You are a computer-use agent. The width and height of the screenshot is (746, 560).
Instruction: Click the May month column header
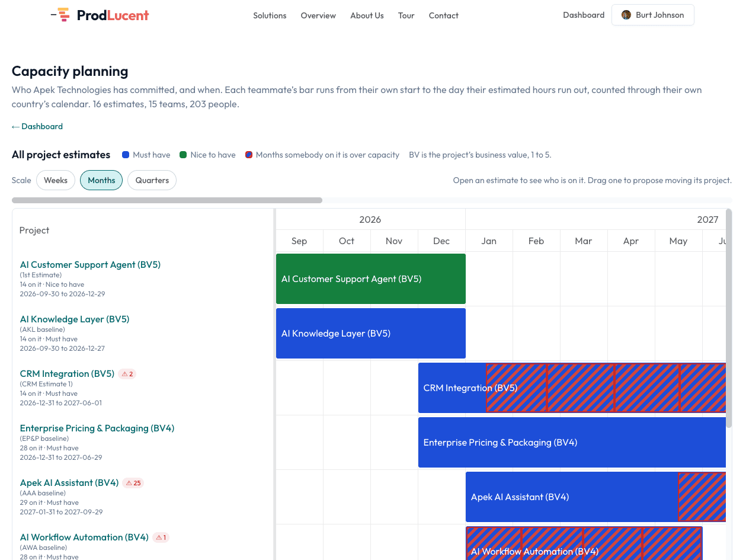point(678,241)
